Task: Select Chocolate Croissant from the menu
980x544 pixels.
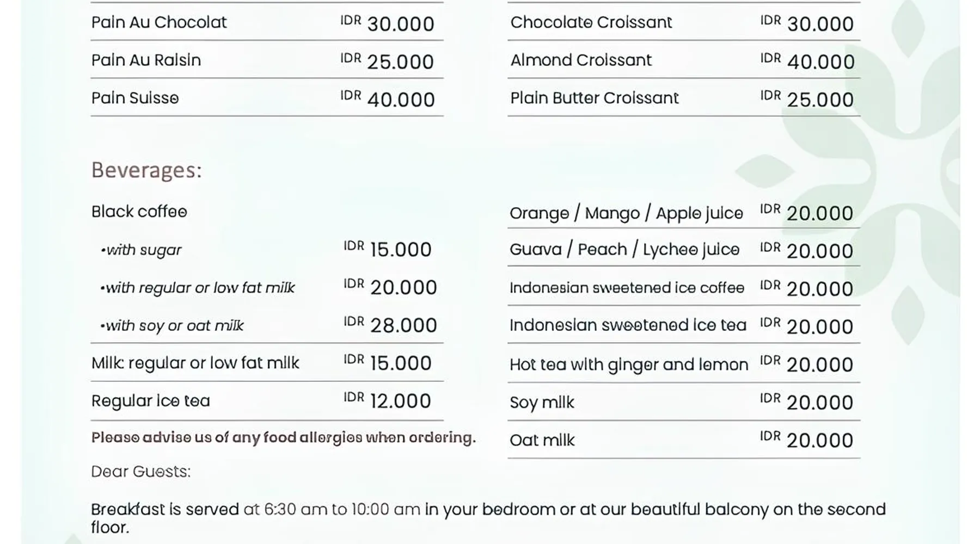Action: click(591, 22)
